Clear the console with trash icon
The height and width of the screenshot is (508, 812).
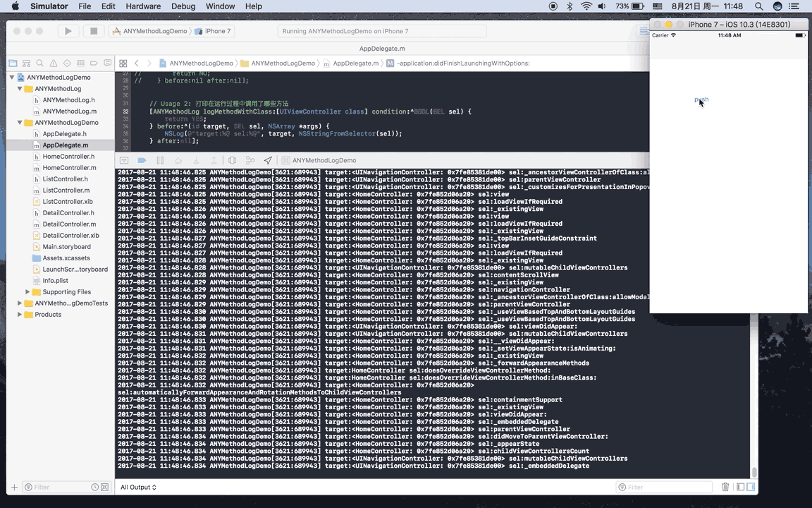click(x=725, y=487)
